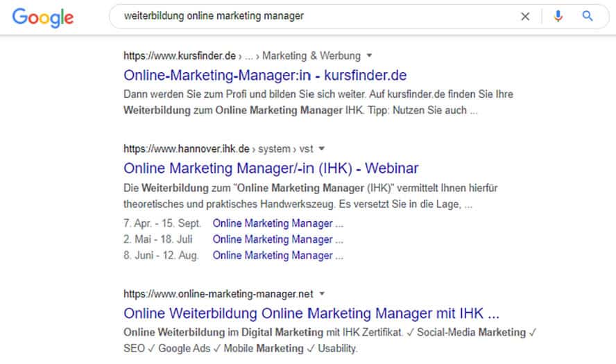This screenshot has height=364, width=616.
Task: Click the https://www.hannover.ihk.de breadcrumb URL
Action: click(187, 149)
